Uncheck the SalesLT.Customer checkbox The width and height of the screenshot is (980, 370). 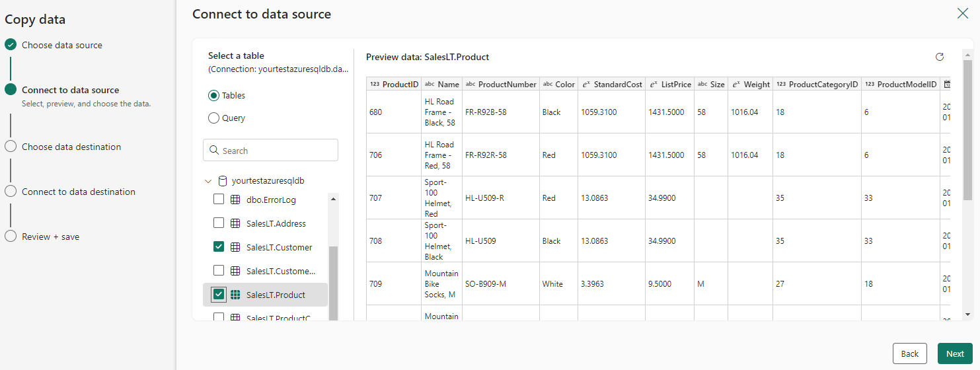[x=219, y=247]
